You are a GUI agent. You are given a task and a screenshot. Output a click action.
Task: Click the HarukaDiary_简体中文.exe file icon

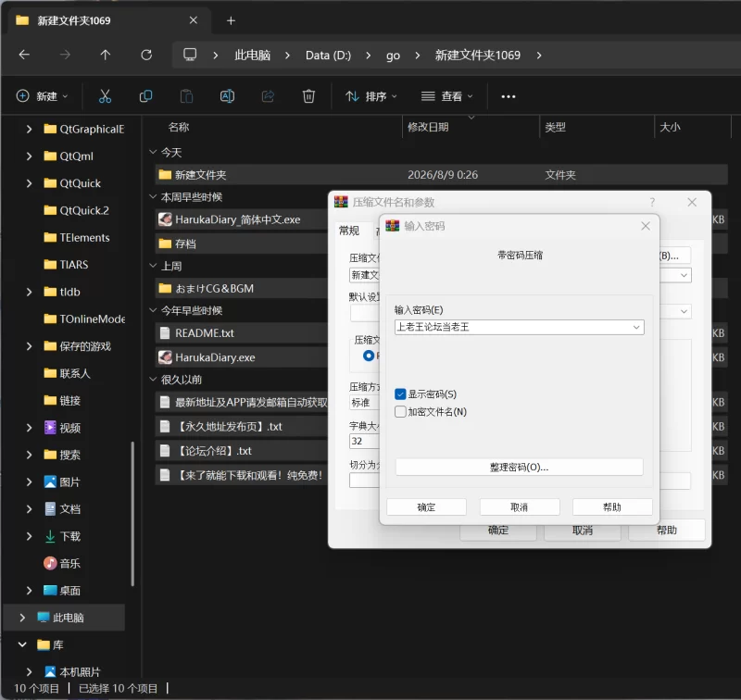(x=165, y=219)
